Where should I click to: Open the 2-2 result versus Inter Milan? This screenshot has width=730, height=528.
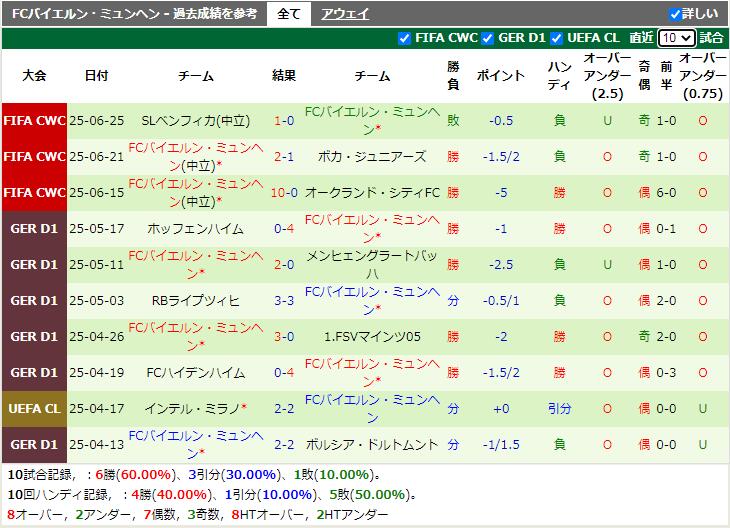click(284, 408)
